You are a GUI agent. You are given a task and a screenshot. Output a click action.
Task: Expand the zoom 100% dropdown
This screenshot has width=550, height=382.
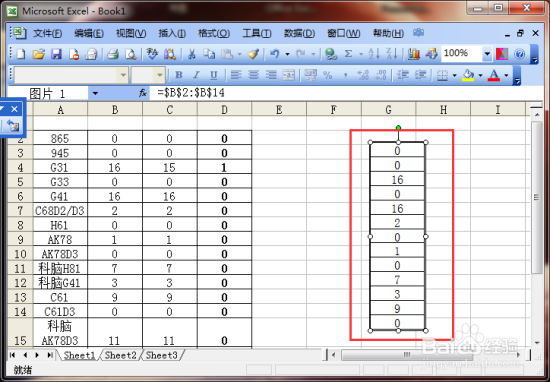(487, 54)
